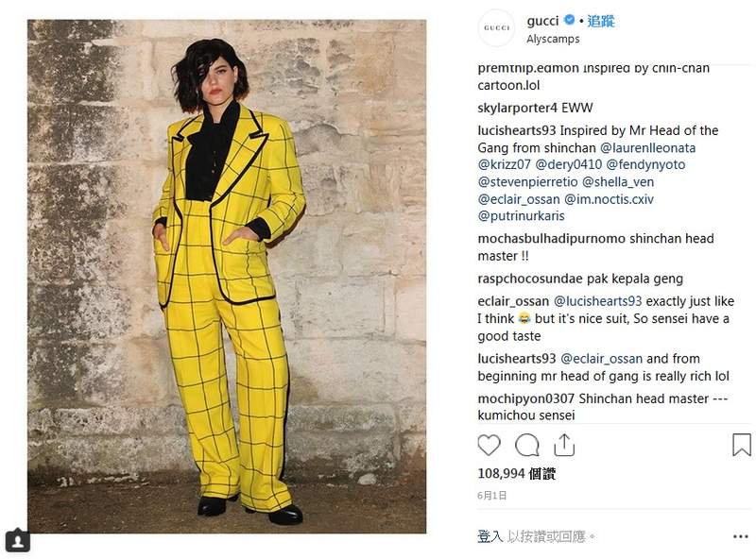Click the tagged people icon on photo

pyautogui.click(x=17, y=541)
